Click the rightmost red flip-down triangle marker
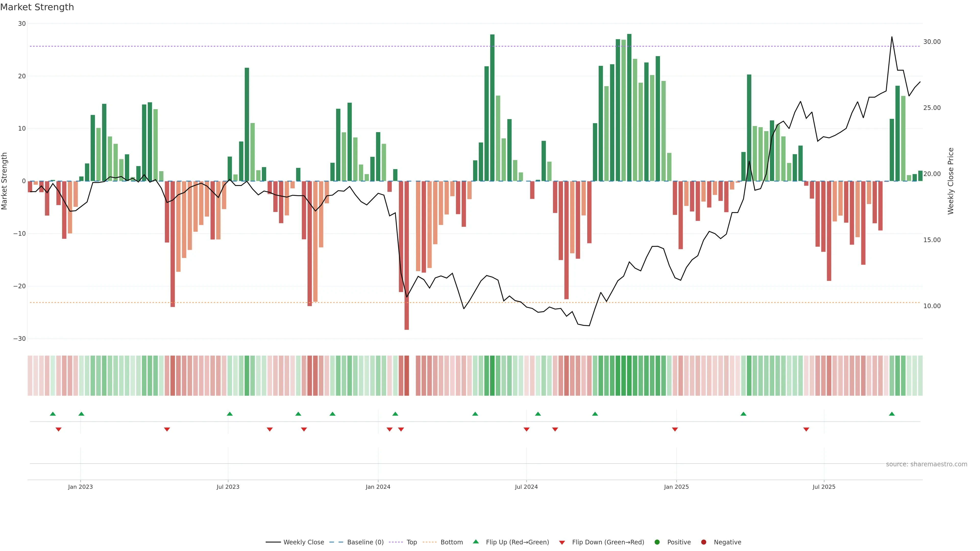 click(806, 429)
